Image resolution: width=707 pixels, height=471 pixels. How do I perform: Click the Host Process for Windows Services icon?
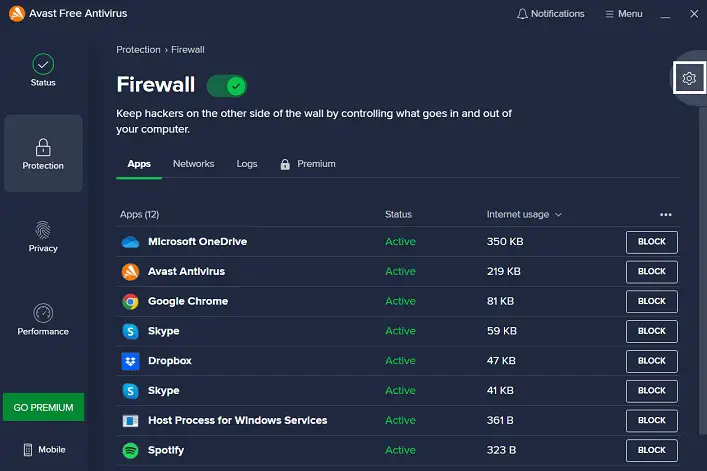tap(130, 421)
